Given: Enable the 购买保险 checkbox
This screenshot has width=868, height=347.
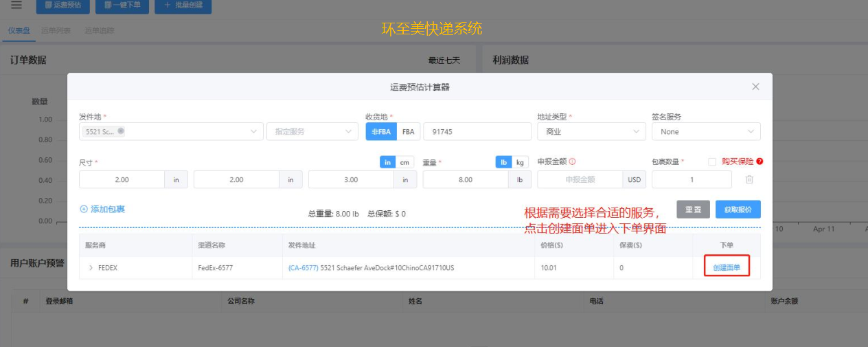Looking at the screenshot, I should 712,161.
